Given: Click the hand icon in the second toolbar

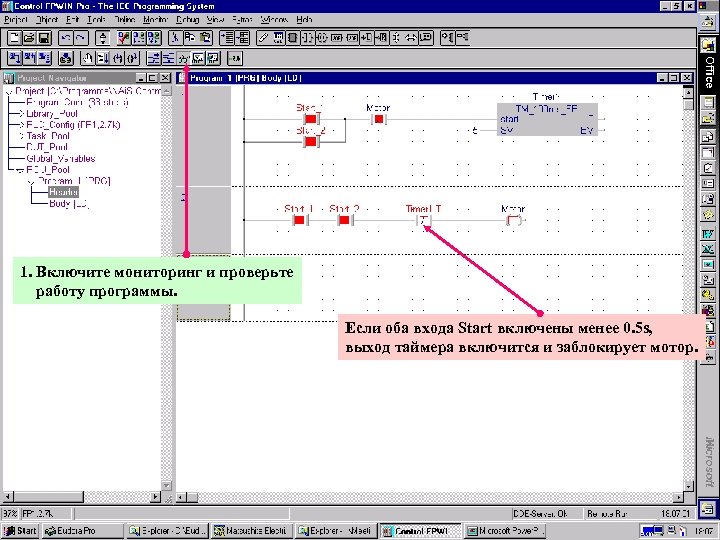Looking at the screenshot, I should [x=87, y=58].
